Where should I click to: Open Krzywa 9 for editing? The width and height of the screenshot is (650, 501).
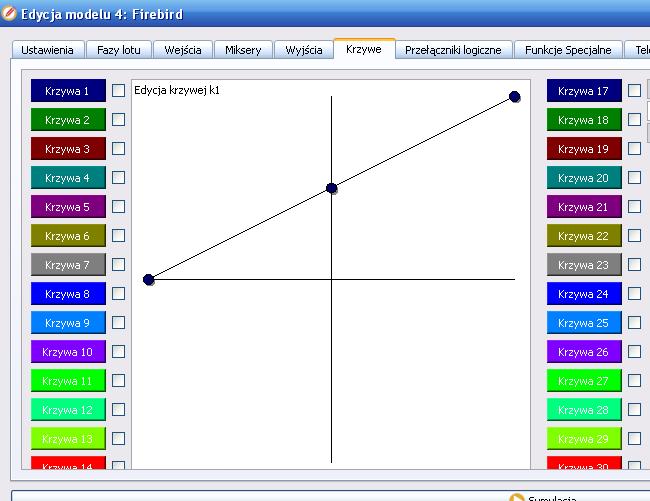[x=68, y=323]
